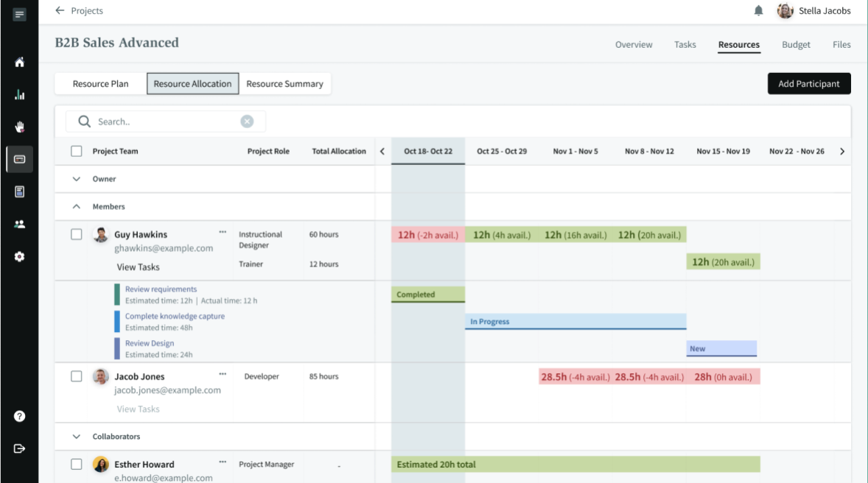The width and height of the screenshot is (868, 483).
Task: Clear the search field with X icon
Action: pyautogui.click(x=248, y=121)
